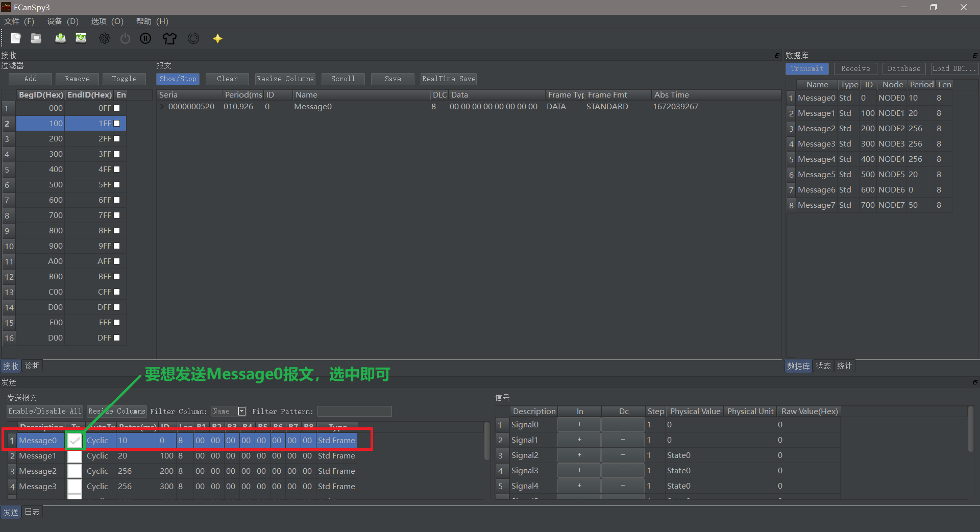
Task: Check the Tx checkbox for Message2
Action: 75,471
